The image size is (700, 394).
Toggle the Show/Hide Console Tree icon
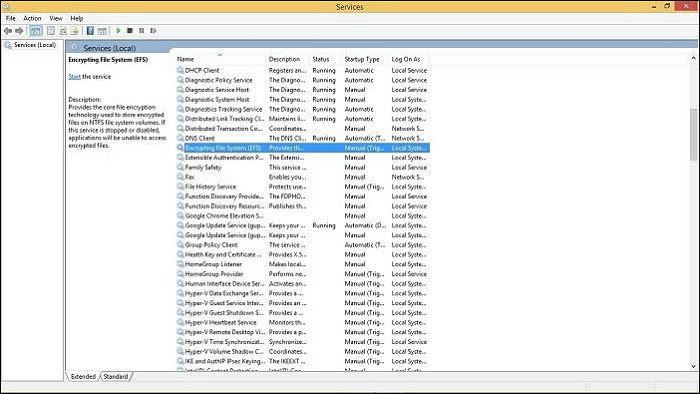tap(36, 31)
